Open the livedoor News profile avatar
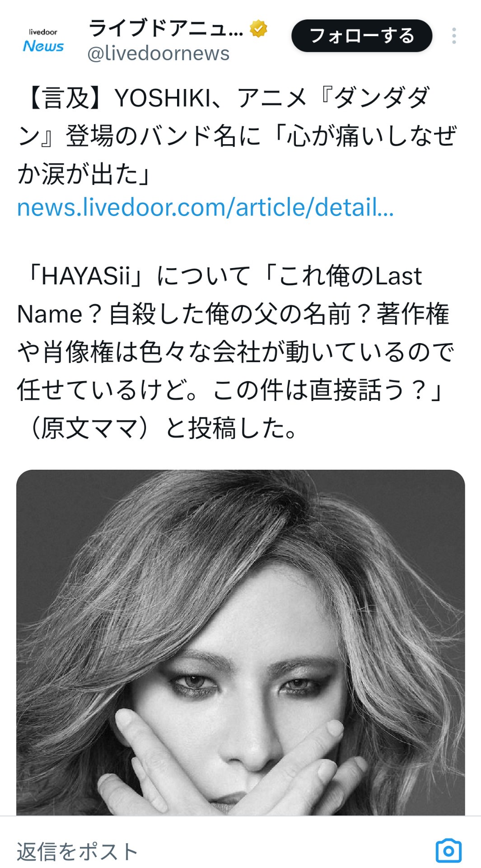The width and height of the screenshot is (481, 868). [43, 40]
